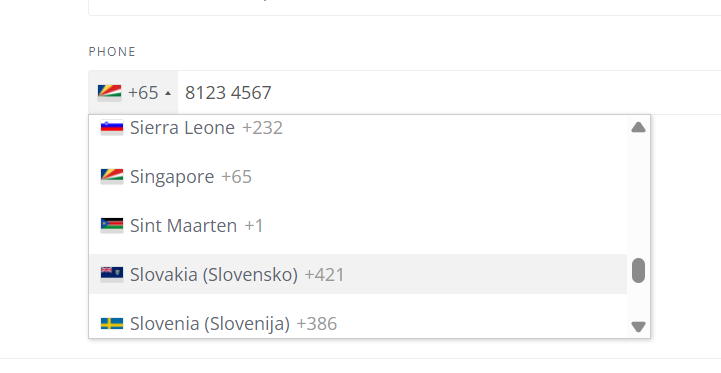Click the flag icon next to Sint Maarten
721x373 pixels.
(112, 225)
